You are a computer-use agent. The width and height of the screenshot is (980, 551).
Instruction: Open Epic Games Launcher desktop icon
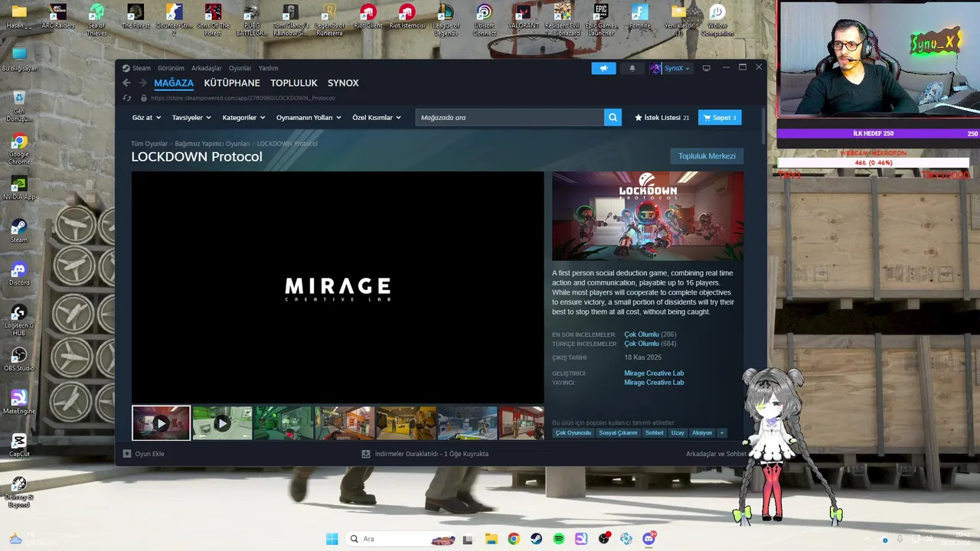pyautogui.click(x=601, y=20)
